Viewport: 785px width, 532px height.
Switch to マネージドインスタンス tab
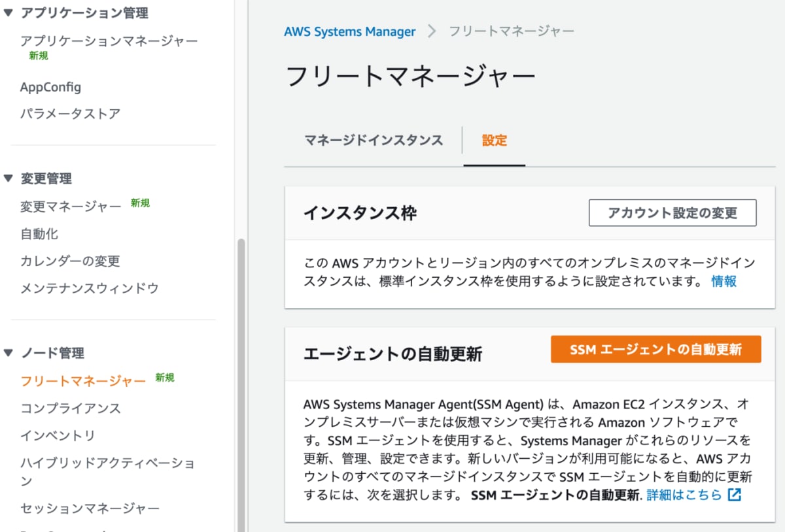click(374, 140)
